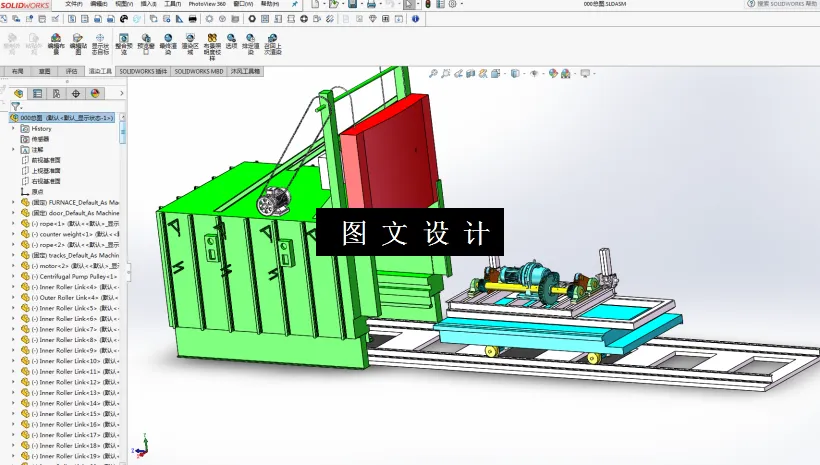Click the Open document icon
Viewport: 820px width, 465px height.
[333, 4]
